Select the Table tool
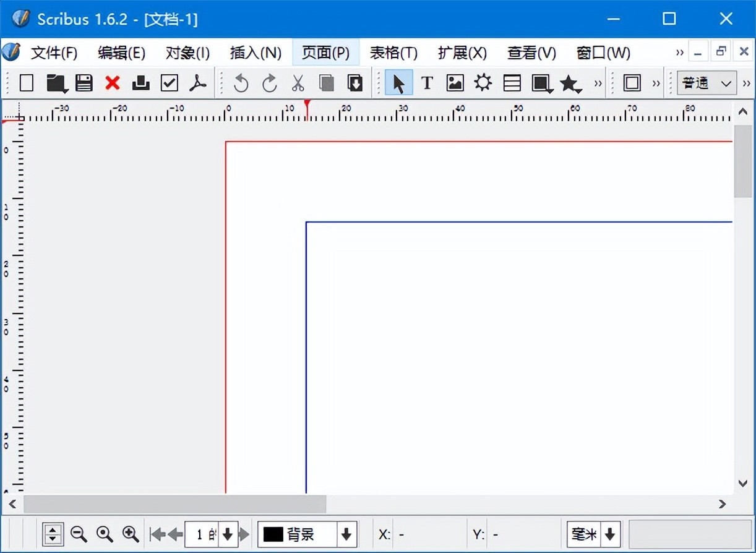 512,83
